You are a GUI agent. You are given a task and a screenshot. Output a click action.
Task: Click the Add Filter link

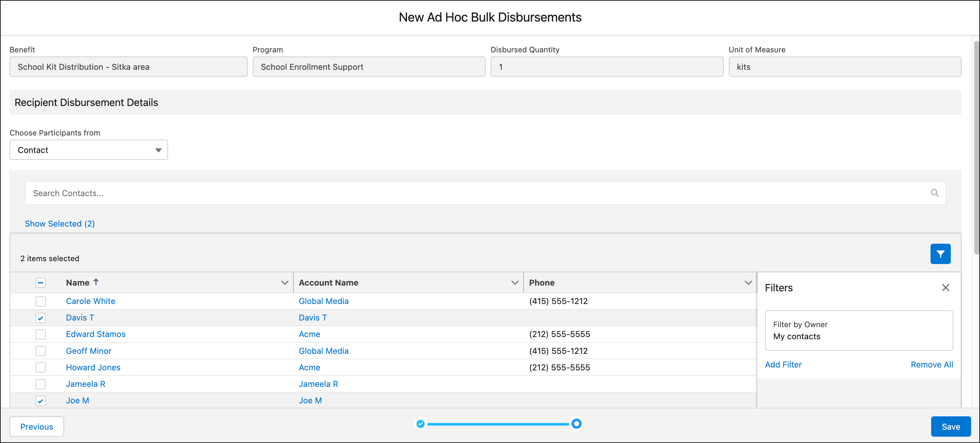(x=783, y=365)
